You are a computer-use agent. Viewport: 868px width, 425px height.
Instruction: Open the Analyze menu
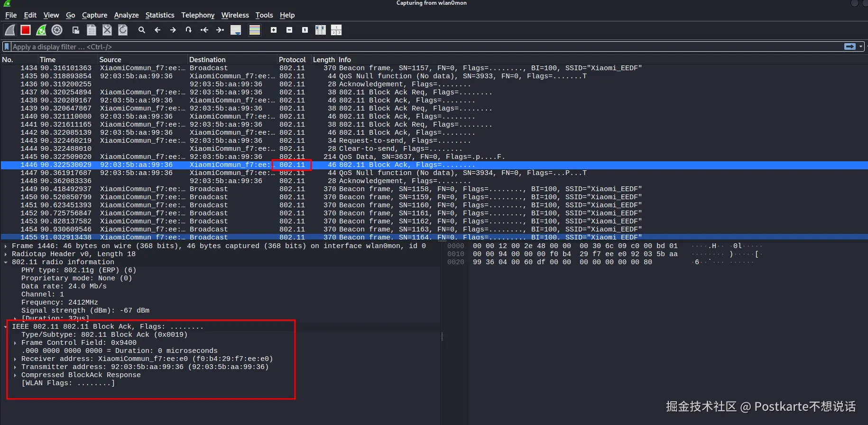click(x=127, y=15)
